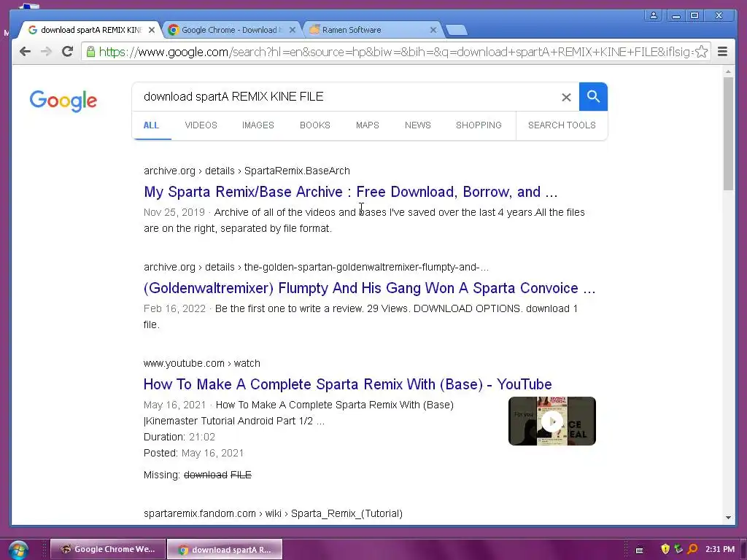
Task: Go back to previous page
Action: coord(25,52)
